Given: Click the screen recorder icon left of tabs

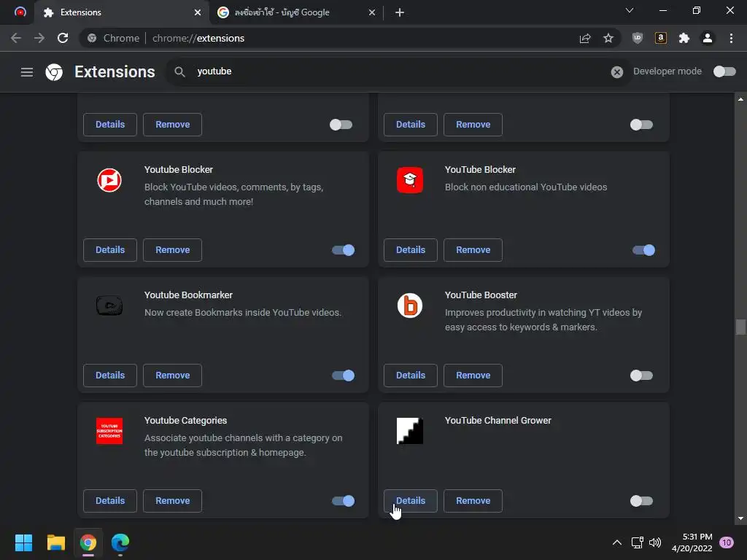Looking at the screenshot, I should point(20,12).
